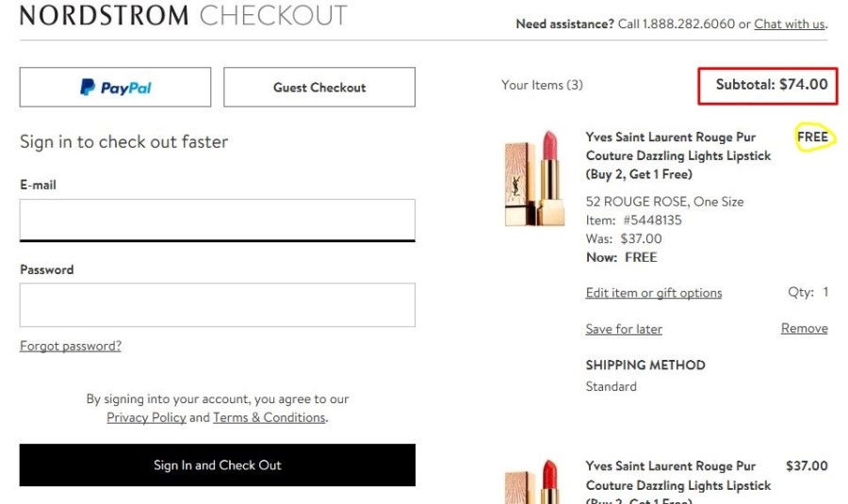Open the Chat with us link

coord(790,24)
